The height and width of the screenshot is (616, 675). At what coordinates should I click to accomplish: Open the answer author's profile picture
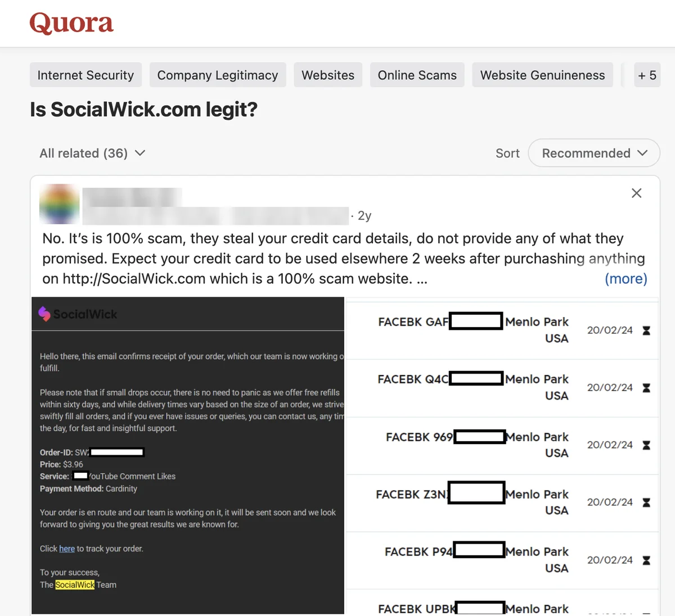[59, 204]
